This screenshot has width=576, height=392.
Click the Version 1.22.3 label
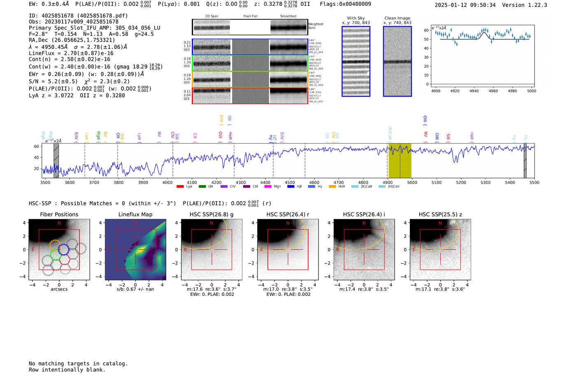(x=525, y=5)
